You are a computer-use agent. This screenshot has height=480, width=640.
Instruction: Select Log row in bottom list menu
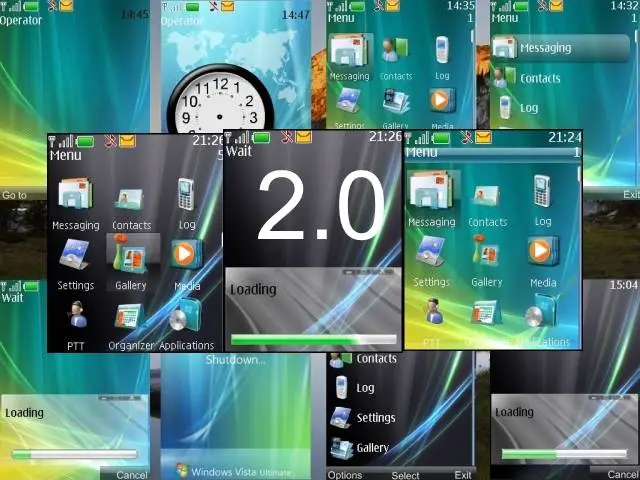point(400,388)
